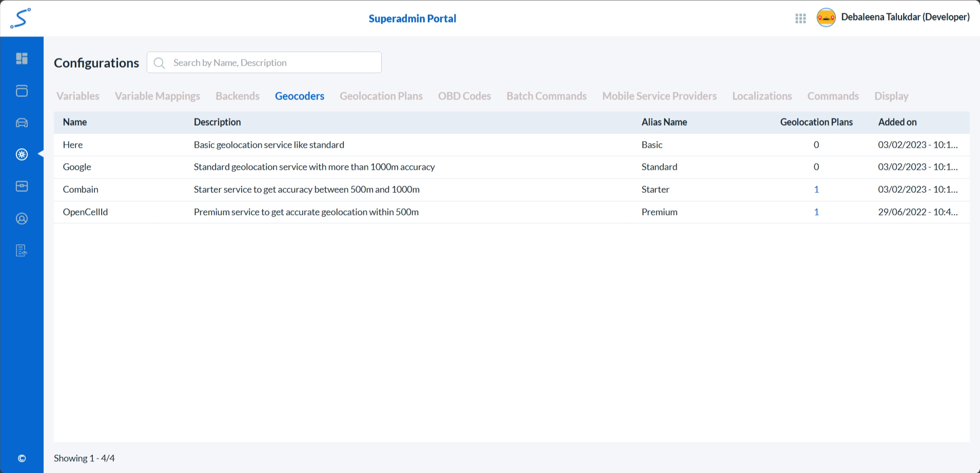This screenshot has width=980, height=473.
Task: Select the configurations gear icon in the sidebar
Action: tap(22, 154)
